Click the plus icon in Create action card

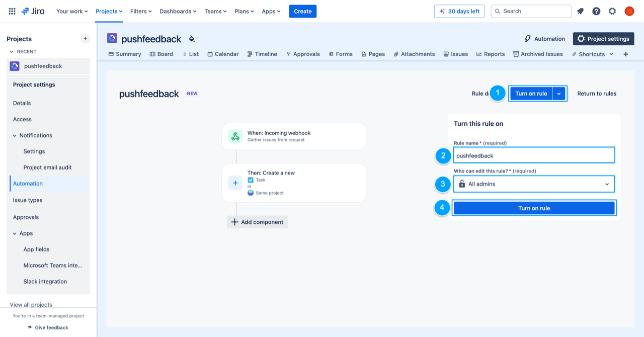click(235, 183)
